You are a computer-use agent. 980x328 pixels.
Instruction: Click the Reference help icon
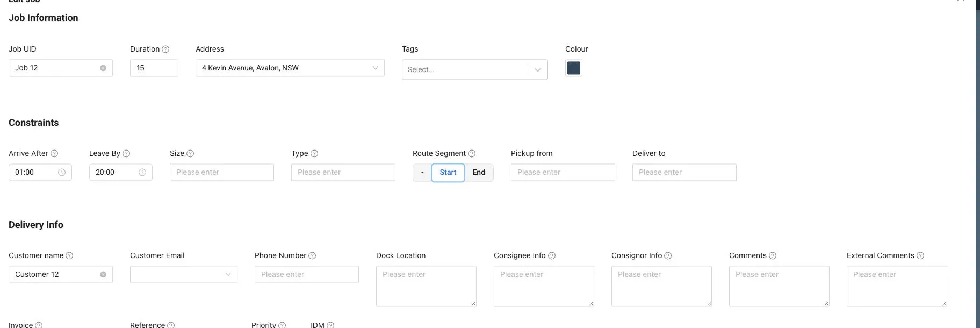click(171, 325)
